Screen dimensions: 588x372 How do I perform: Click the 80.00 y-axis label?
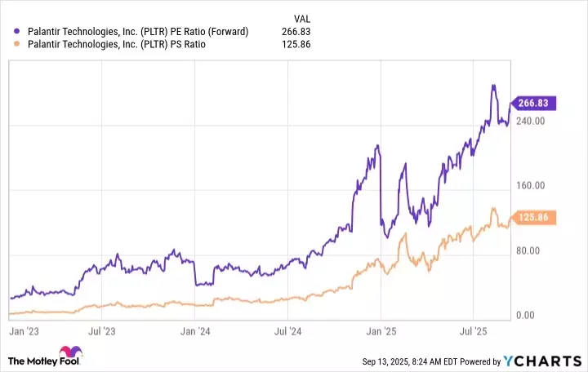coord(534,250)
